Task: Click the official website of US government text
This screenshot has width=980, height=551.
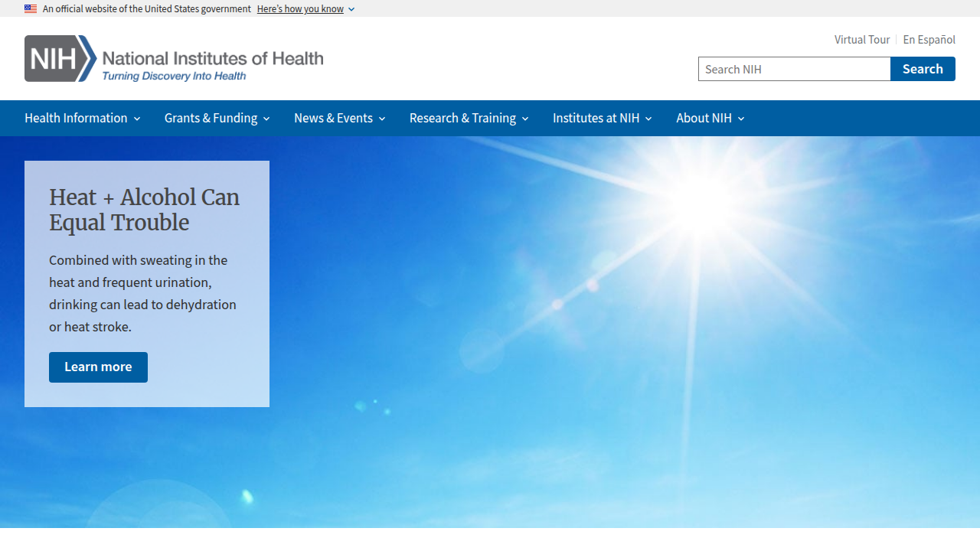Action: [x=147, y=9]
